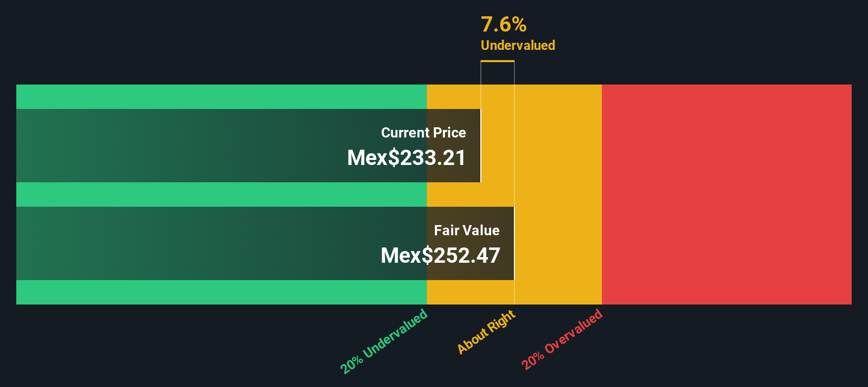Click the green strip between the two bars
The width and height of the screenshot is (868, 387).
pos(221,195)
